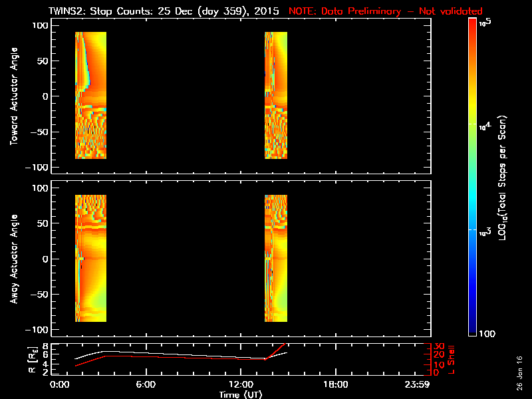This screenshot has height=399, width=532.
Task: Click the 10^5 label at the colorbar top
Action: point(485,23)
